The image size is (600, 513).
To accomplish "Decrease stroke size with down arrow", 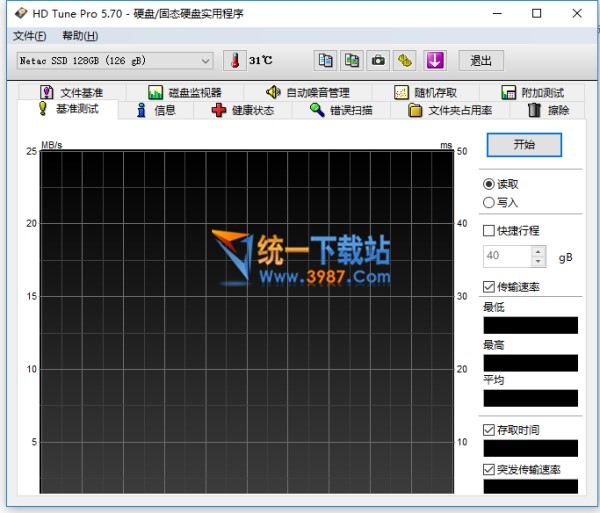I will [538, 261].
